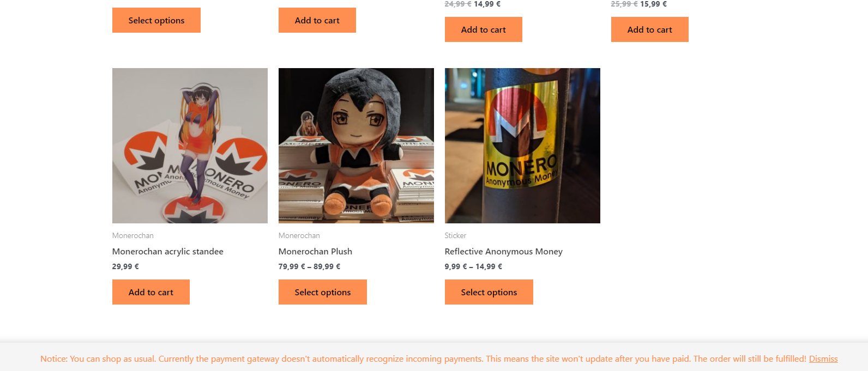Open Monerochan category above acrylic standee
Image resolution: width=868 pixels, height=371 pixels.
pos(133,235)
